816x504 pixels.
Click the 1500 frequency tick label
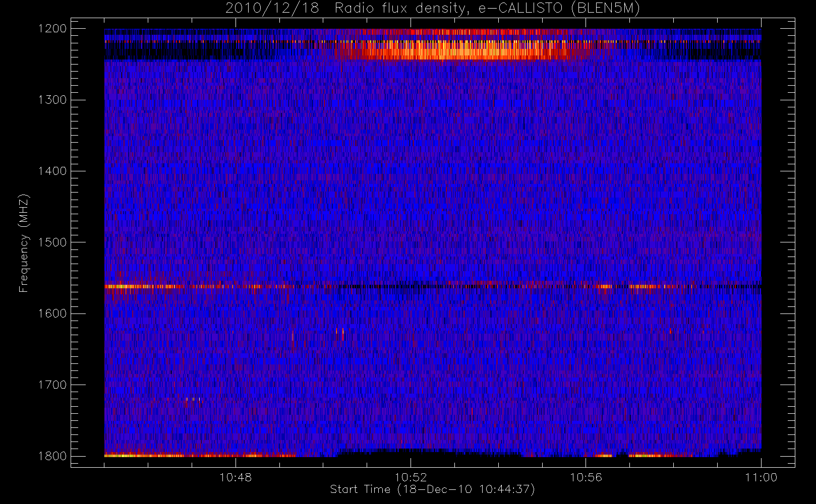coord(52,242)
